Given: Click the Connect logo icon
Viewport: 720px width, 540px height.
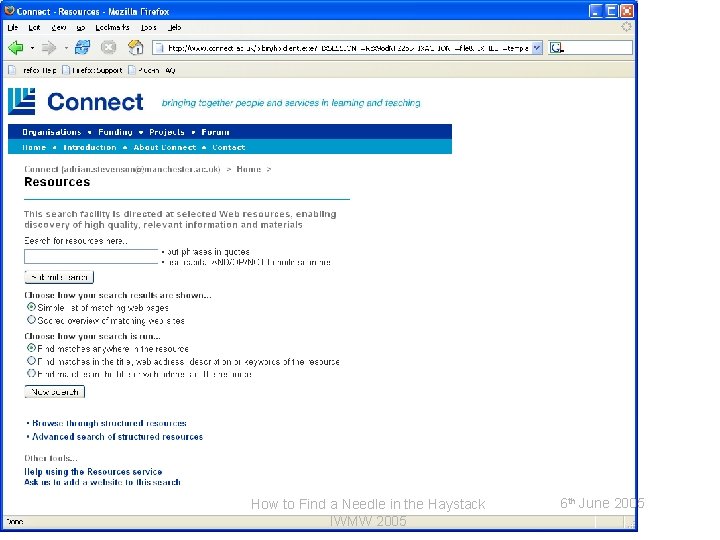Looking at the screenshot, I should point(22,101).
